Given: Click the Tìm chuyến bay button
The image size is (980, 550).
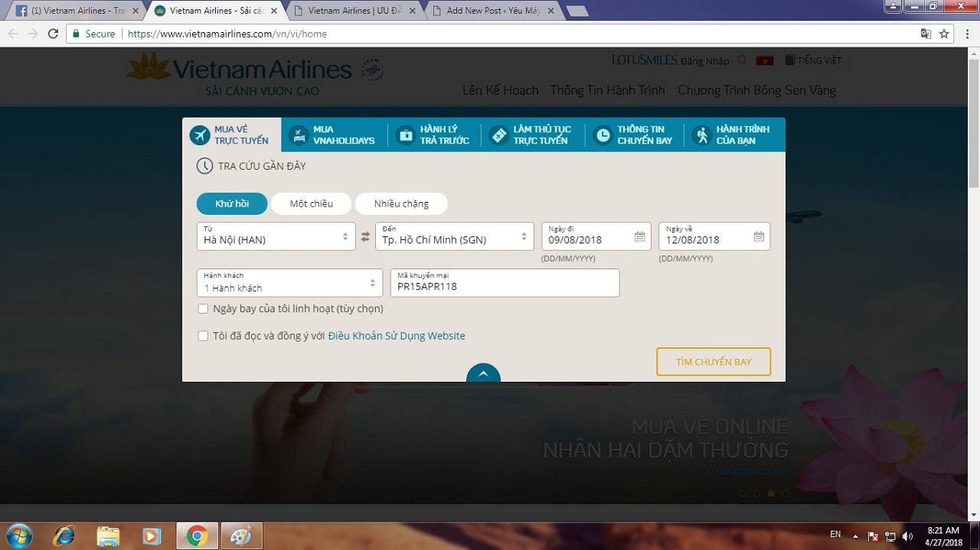Looking at the screenshot, I should [x=714, y=362].
